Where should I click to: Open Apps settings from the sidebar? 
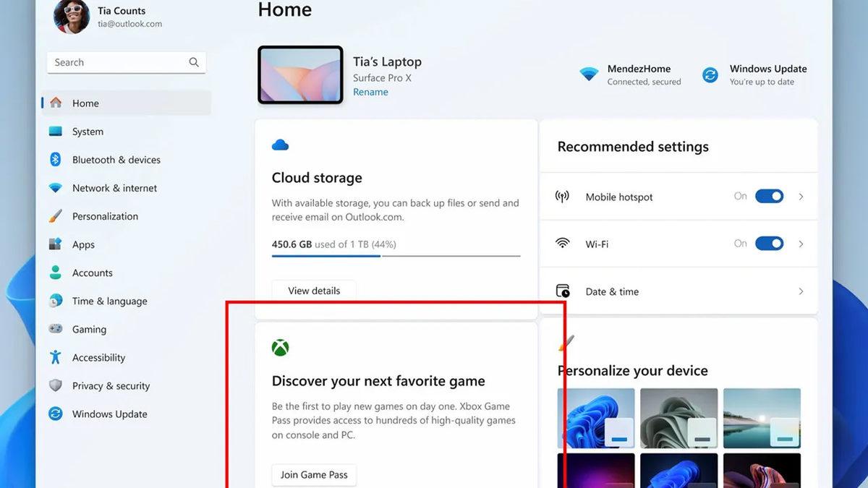(83, 244)
